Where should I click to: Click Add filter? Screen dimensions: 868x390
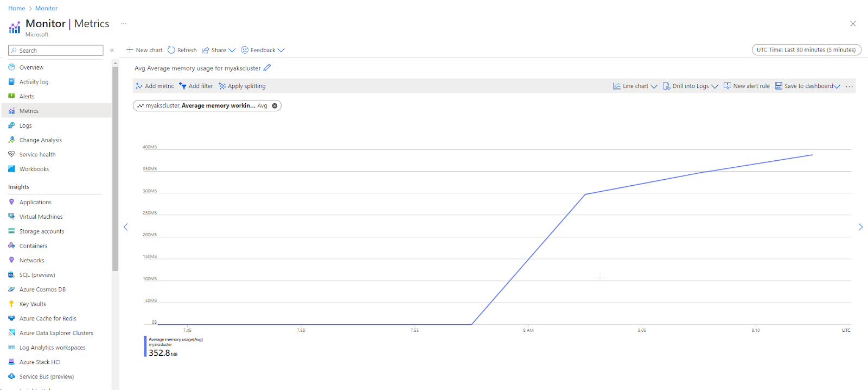point(196,86)
